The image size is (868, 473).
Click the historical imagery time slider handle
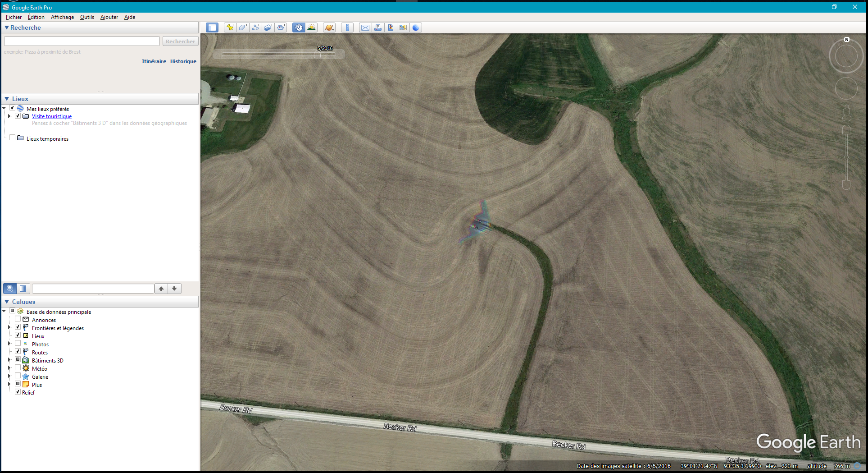[x=317, y=55]
